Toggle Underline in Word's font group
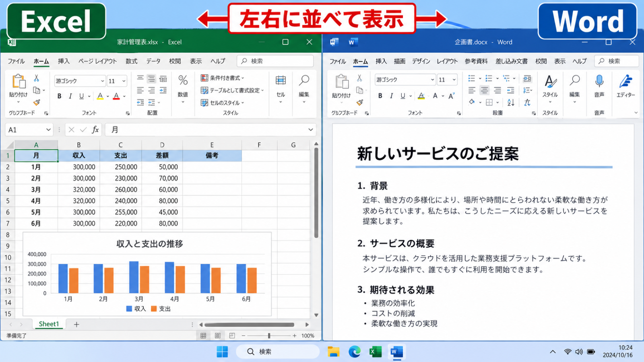 point(402,96)
